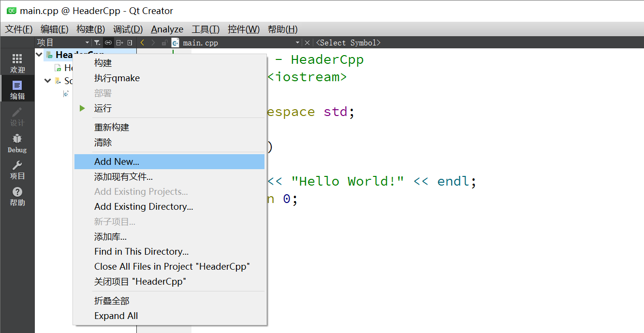Screen dimensions: 644x333
Task: Close the main.cpp document
Action: pyautogui.click(x=307, y=43)
